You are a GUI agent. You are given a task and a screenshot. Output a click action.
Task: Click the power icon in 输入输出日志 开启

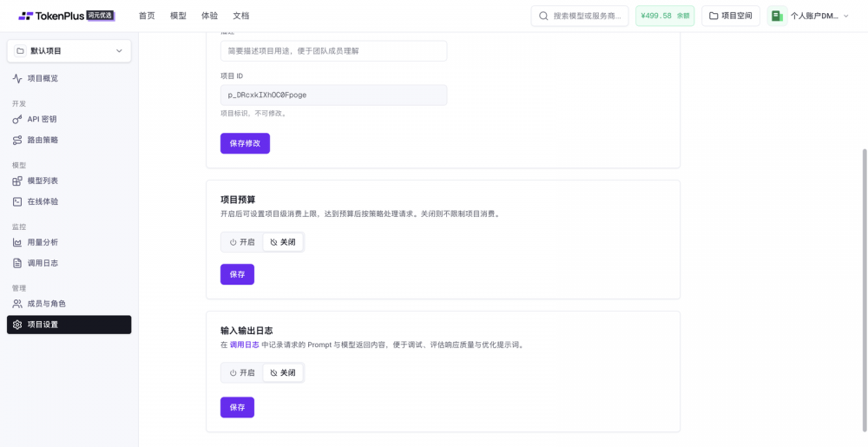point(233,373)
